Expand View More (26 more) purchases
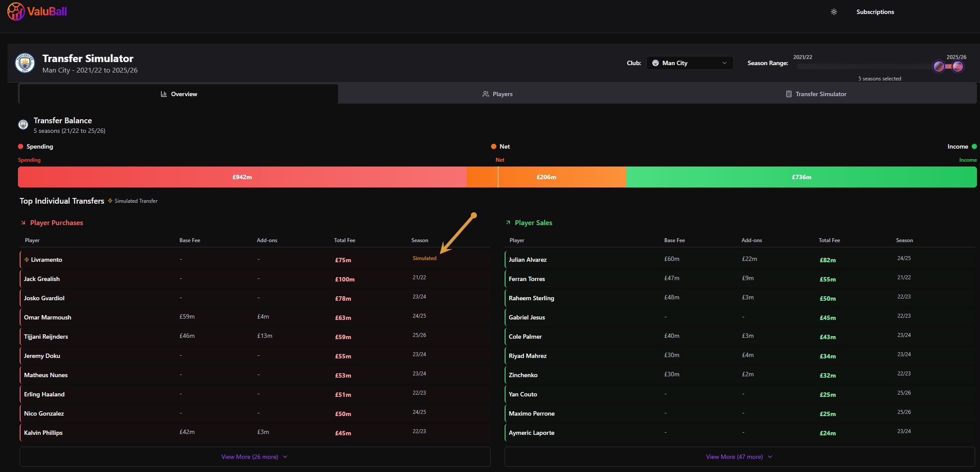The height and width of the screenshot is (472, 980). pyautogui.click(x=255, y=457)
